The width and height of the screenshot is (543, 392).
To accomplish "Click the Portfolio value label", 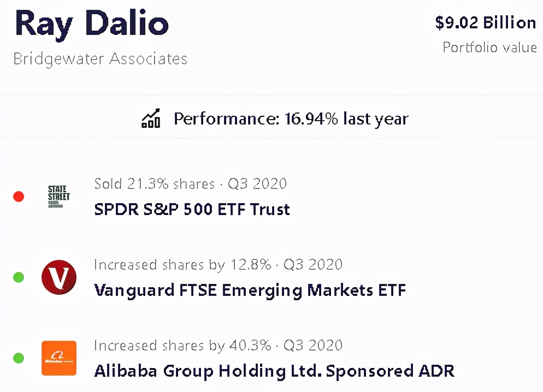I will (489, 47).
